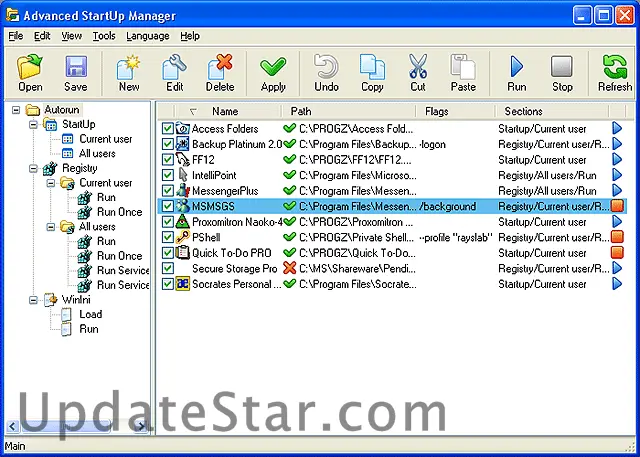Select Run under WinIni

(89, 329)
